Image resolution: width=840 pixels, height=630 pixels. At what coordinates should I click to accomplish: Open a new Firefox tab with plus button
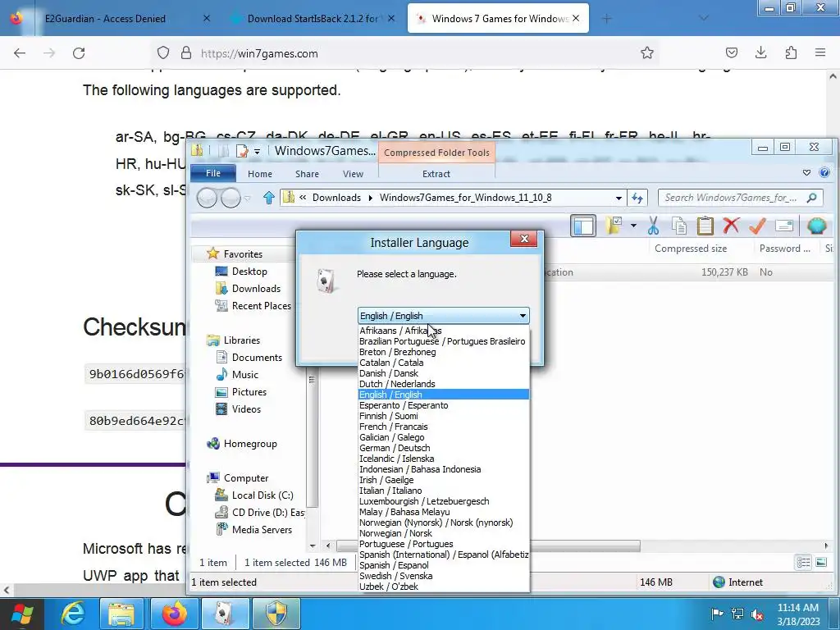coord(606,19)
